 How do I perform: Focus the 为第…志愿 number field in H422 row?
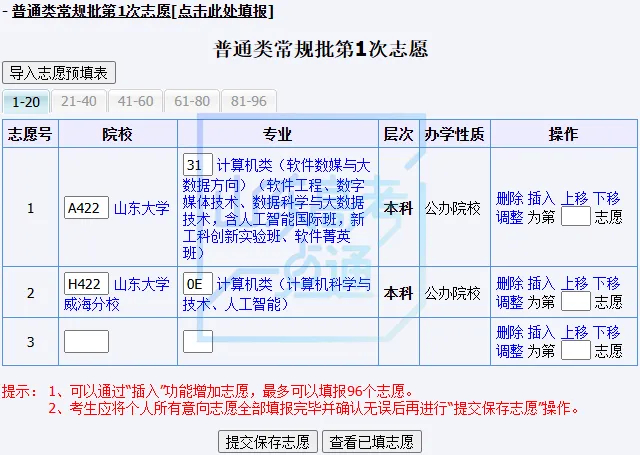(576, 301)
